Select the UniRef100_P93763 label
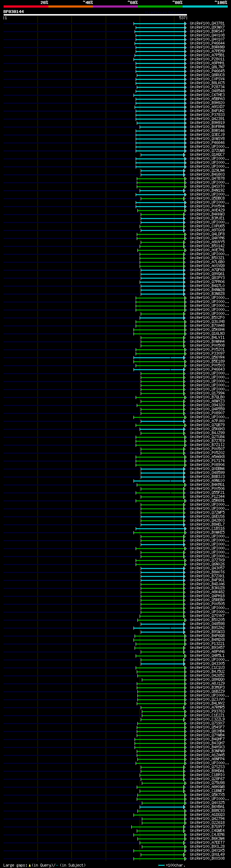 [207, 711]
